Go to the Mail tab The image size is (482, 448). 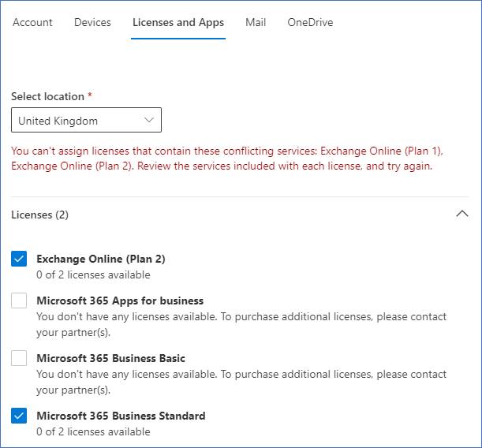point(256,22)
